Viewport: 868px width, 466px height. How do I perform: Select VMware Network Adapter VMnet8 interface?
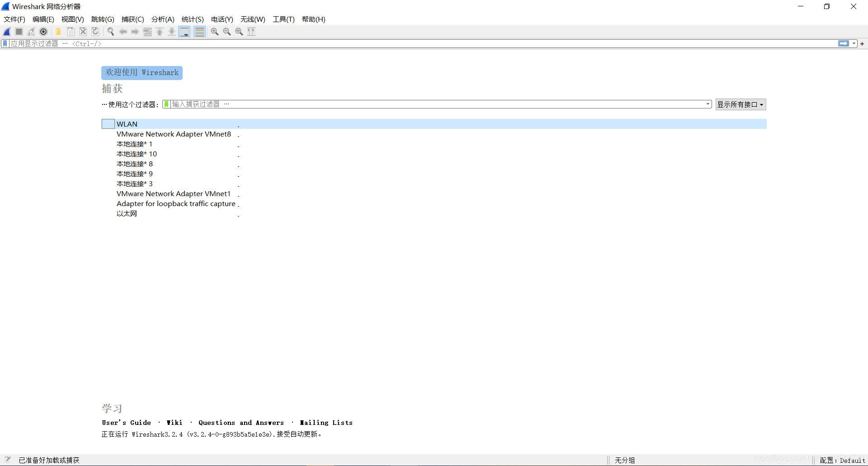point(434,134)
